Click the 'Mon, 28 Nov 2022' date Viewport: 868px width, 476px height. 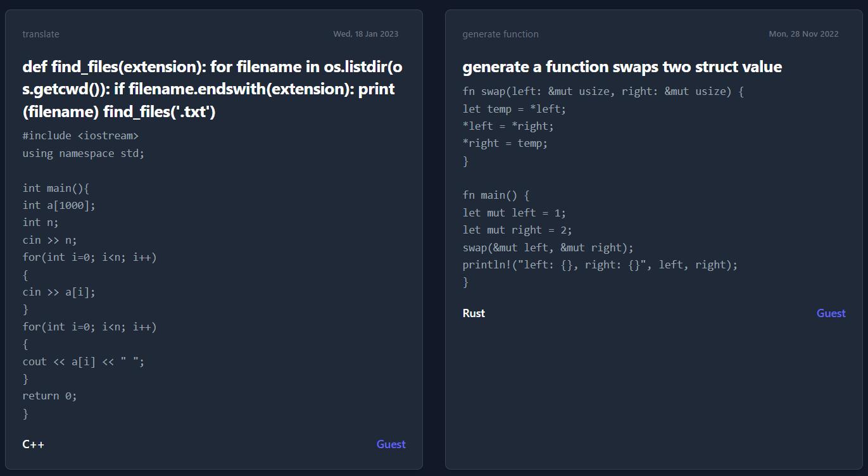(803, 34)
